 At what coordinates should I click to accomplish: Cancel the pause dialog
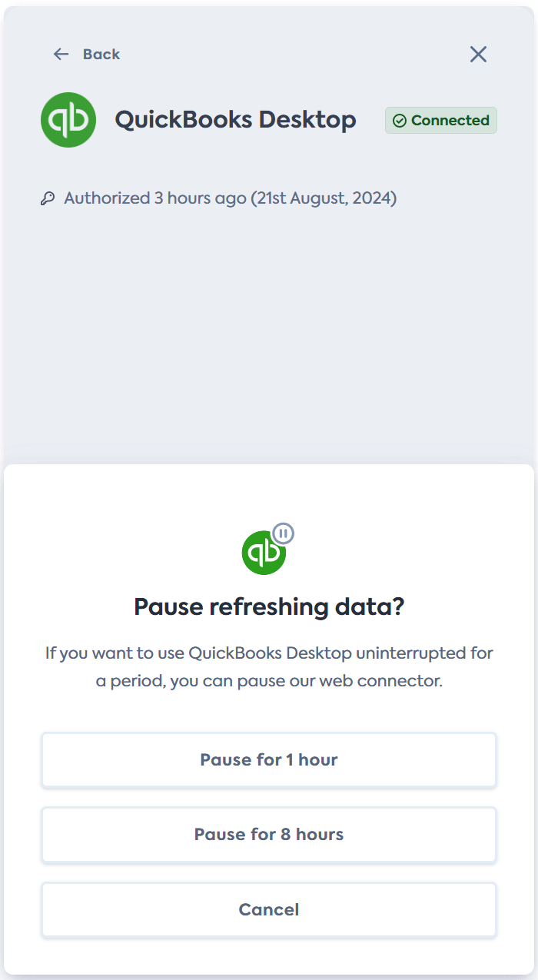[x=269, y=909]
